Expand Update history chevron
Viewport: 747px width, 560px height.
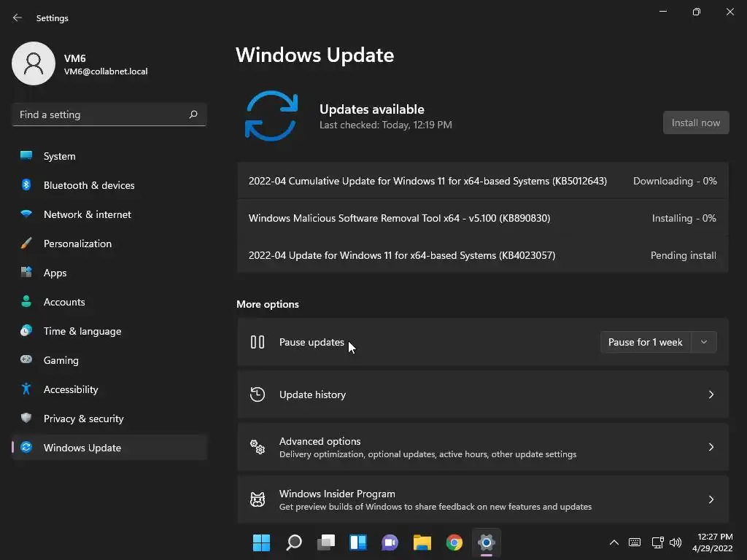click(x=711, y=394)
